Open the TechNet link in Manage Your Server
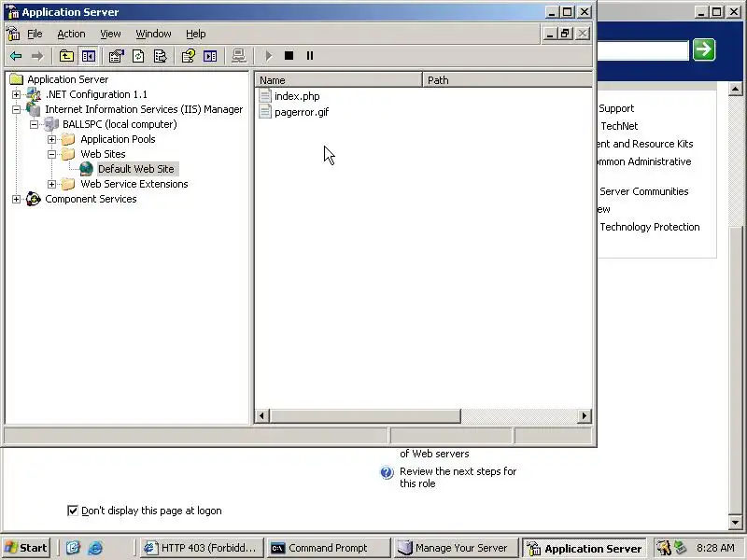Screen dimensions: 747x560 pos(619,126)
